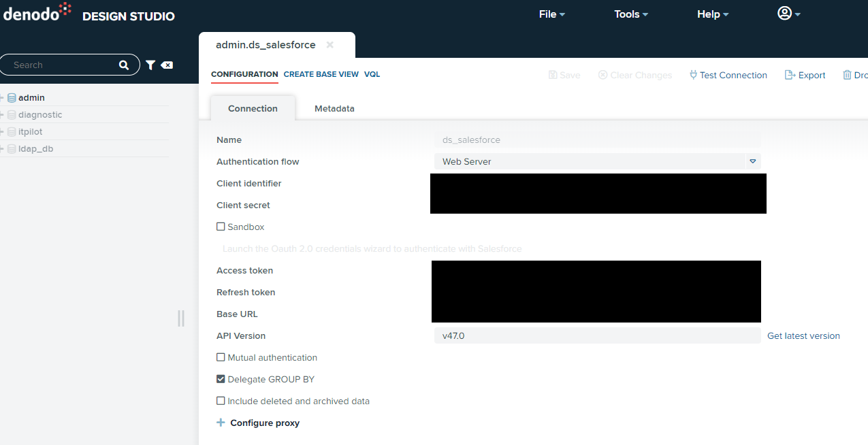The width and height of the screenshot is (868, 445).
Task: Click the Save disk icon
Action: click(x=553, y=75)
